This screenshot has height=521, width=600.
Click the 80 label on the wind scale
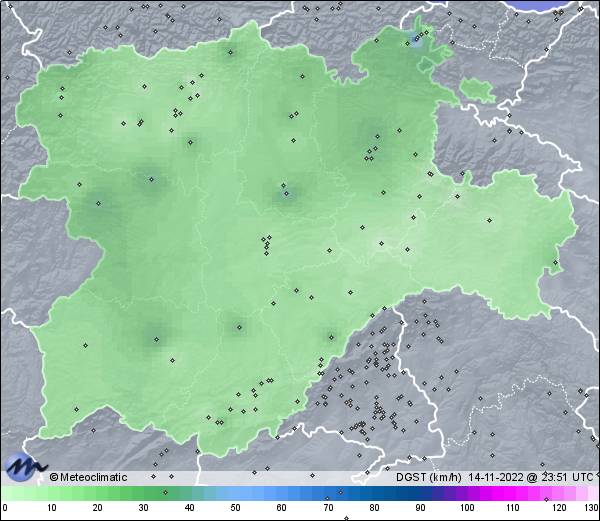pyautogui.click(x=374, y=508)
